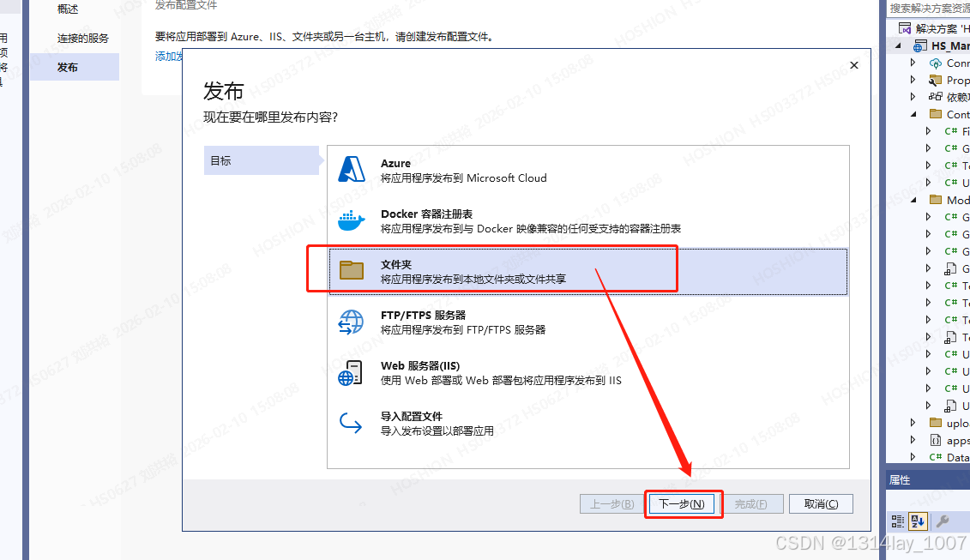Focus the solution explorer search box
The height and width of the screenshot is (560, 970).
pos(929,8)
